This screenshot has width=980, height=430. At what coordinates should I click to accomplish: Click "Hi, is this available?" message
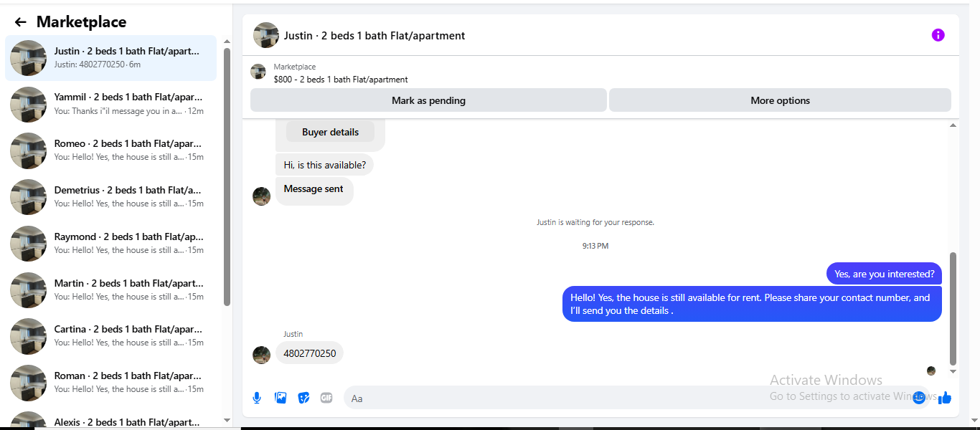[324, 165]
